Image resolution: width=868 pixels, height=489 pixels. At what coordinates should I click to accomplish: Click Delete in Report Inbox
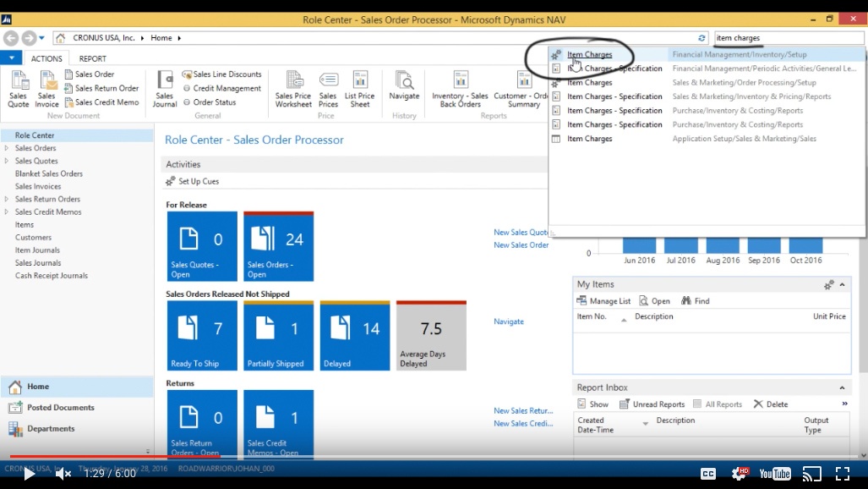pyautogui.click(x=771, y=404)
